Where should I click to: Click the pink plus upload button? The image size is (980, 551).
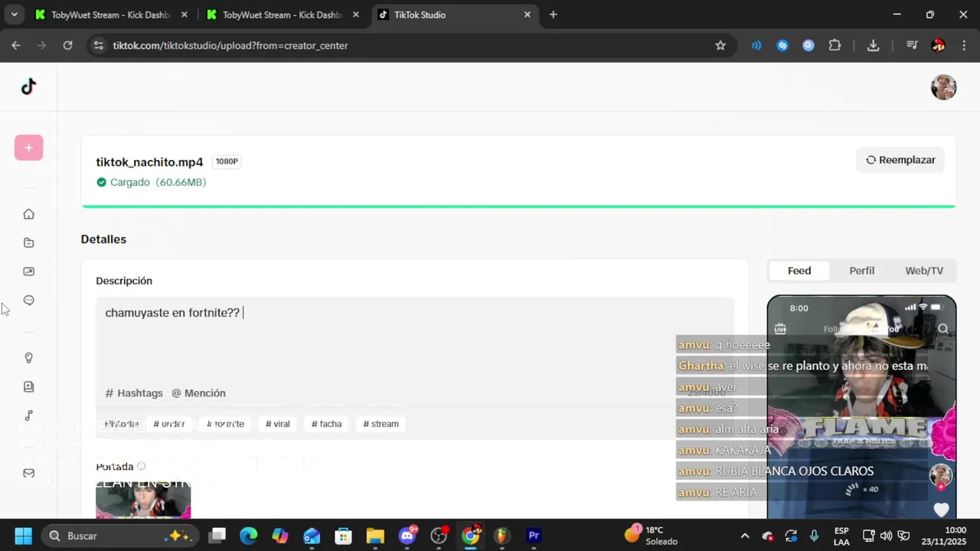[28, 148]
